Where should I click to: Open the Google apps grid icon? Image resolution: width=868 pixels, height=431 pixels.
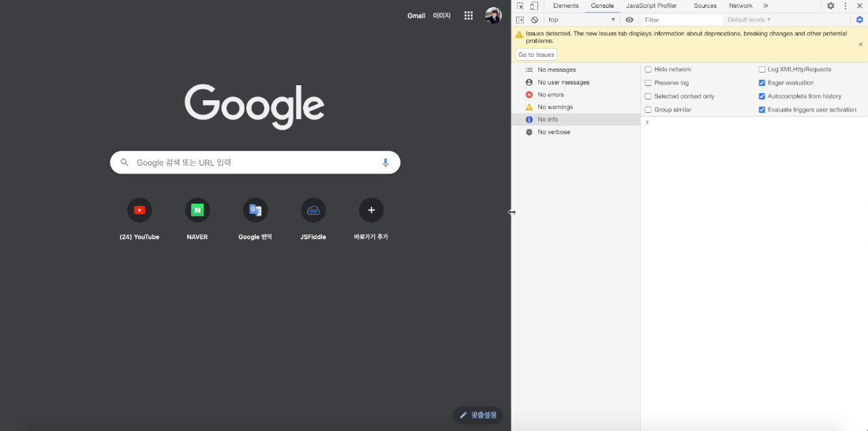(x=468, y=16)
